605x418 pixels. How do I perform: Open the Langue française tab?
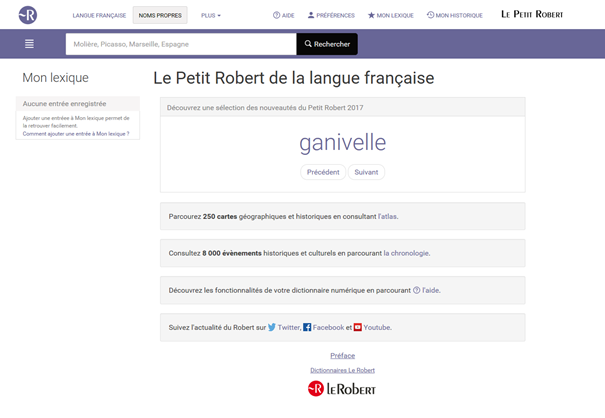[99, 15]
